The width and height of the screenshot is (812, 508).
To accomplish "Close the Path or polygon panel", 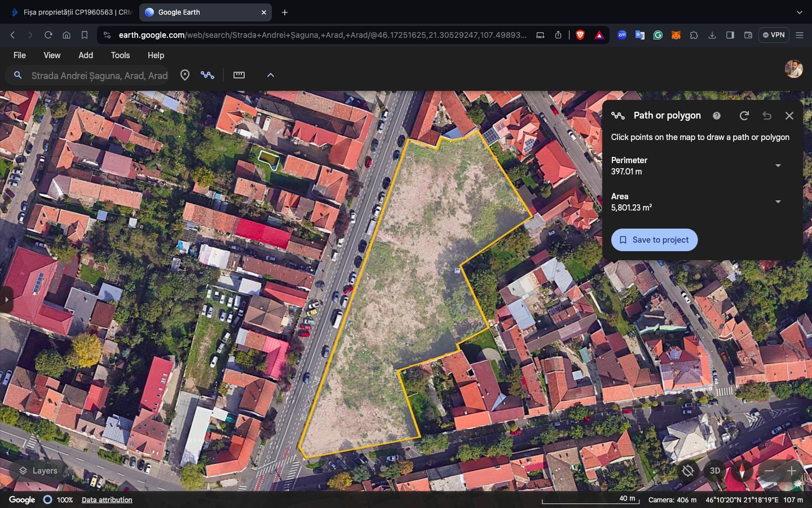I will coord(789,116).
